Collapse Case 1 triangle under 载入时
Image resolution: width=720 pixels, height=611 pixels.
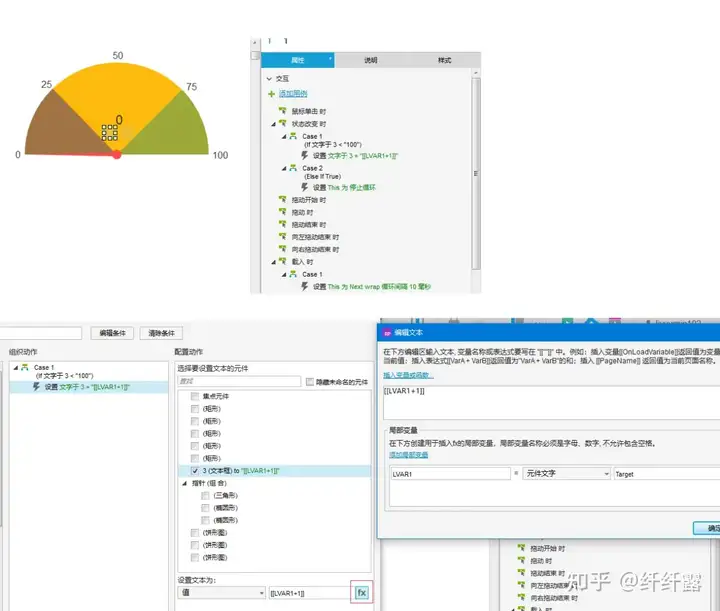pyautogui.click(x=284, y=274)
